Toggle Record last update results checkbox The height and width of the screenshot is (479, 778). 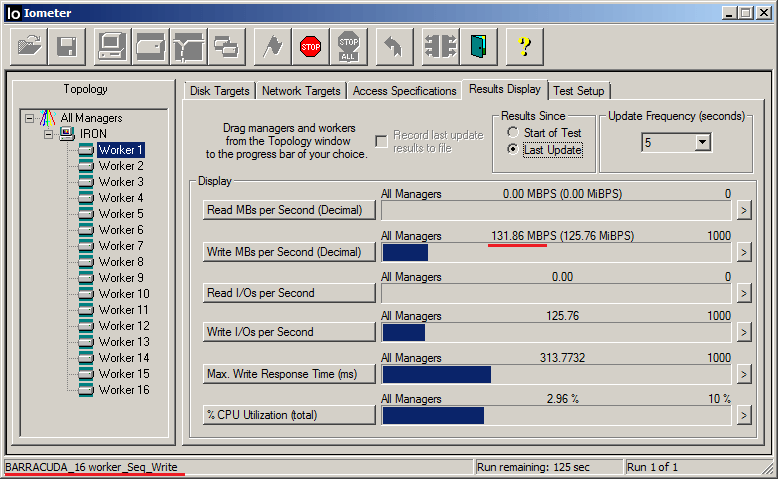pos(381,142)
